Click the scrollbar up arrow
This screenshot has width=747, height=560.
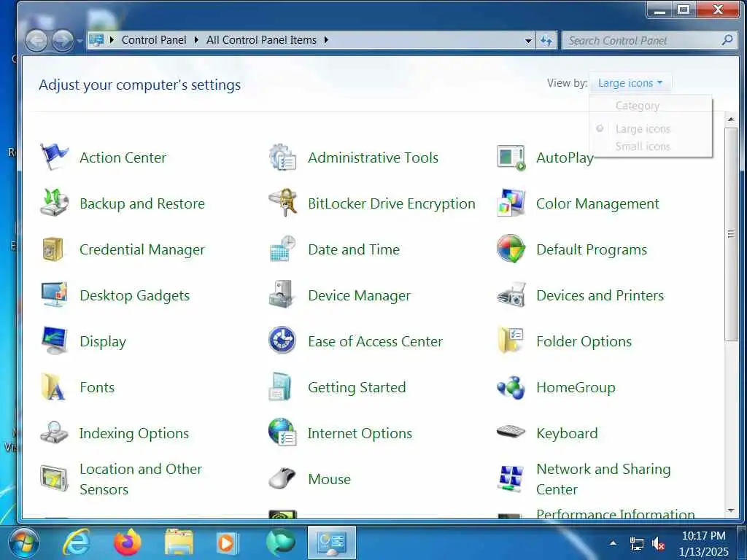coord(731,119)
